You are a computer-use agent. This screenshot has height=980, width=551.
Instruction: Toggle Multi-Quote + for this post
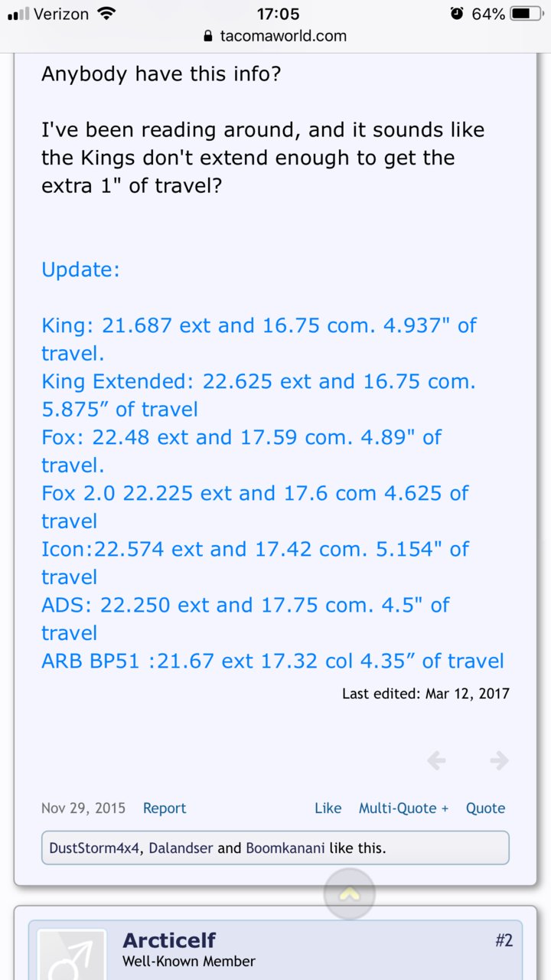click(x=403, y=808)
